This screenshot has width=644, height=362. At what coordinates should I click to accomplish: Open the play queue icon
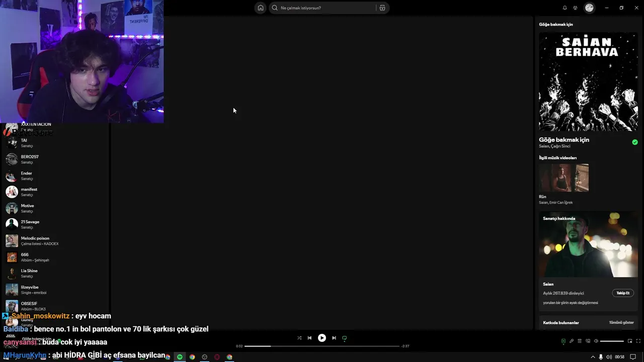(x=580, y=341)
